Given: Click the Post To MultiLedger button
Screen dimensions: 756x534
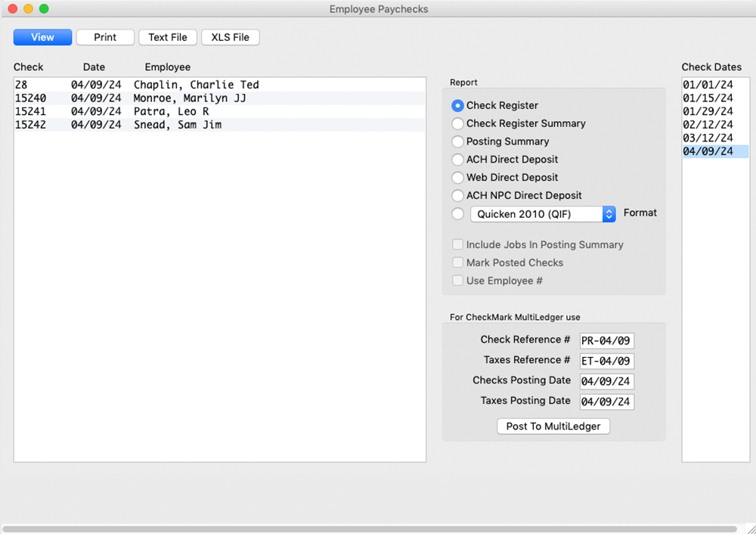Looking at the screenshot, I should click(553, 426).
